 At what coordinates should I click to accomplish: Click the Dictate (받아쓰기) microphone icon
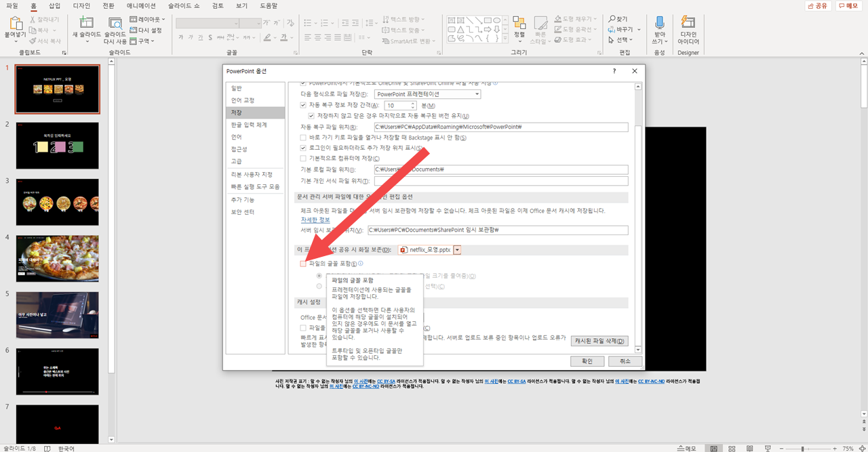pos(659,23)
